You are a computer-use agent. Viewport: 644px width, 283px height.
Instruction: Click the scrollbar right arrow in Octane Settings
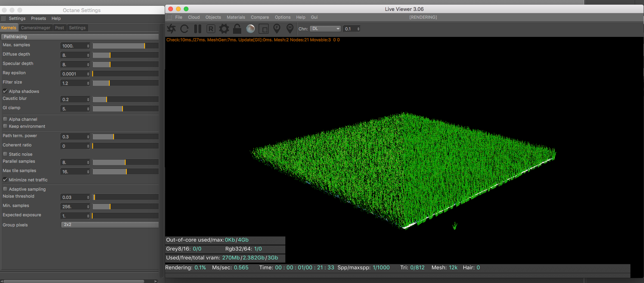[155, 281]
